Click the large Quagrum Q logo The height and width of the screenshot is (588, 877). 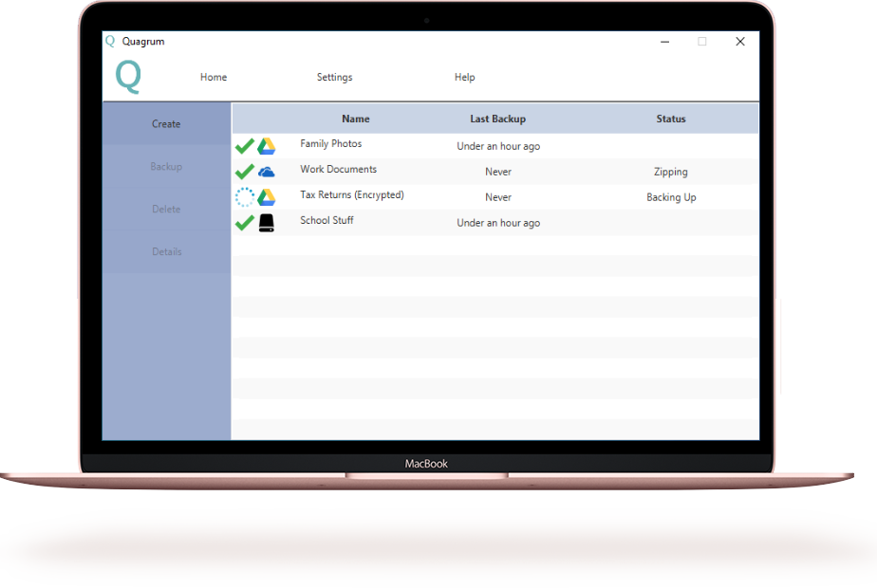tap(128, 77)
